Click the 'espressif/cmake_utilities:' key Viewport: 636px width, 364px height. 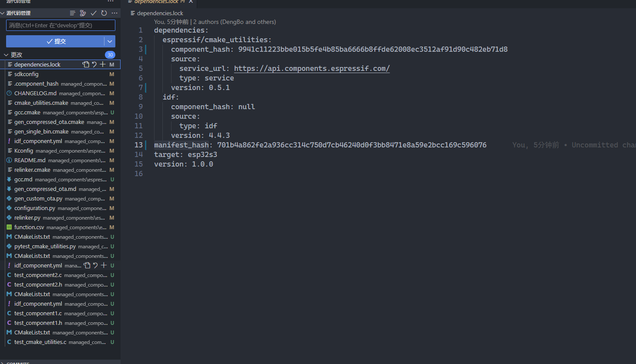click(217, 40)
